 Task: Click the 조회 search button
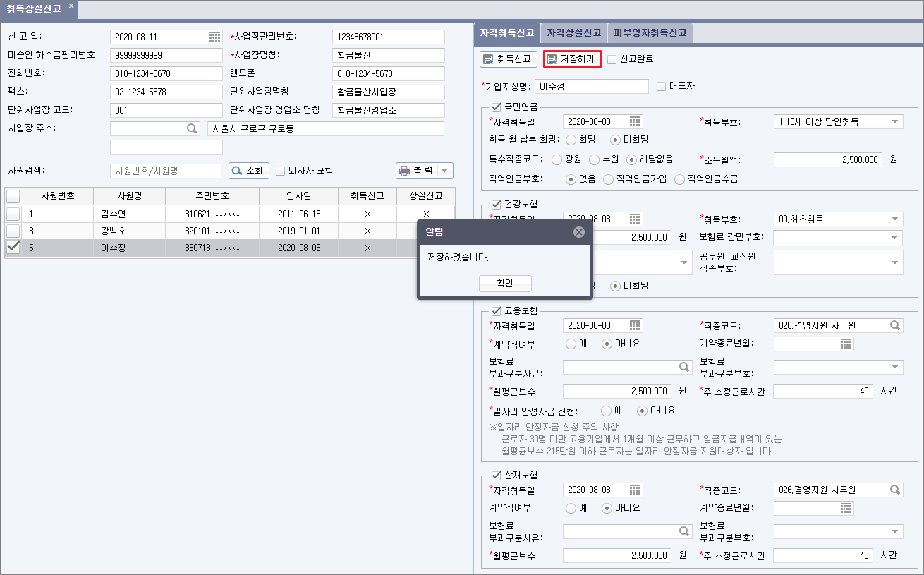[248, 171]
